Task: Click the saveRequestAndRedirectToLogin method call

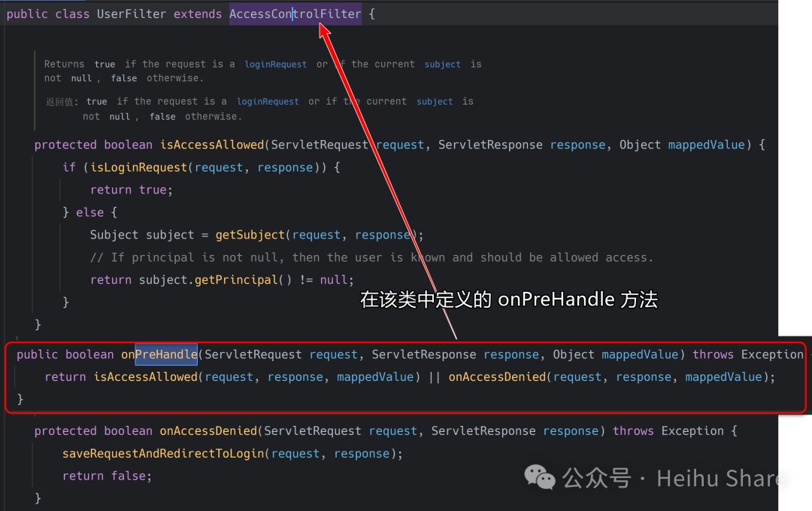Action: (163, 454)
